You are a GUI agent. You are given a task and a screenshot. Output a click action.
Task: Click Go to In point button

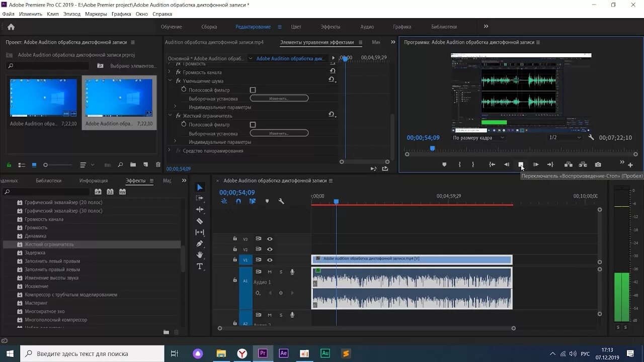(492, 164)
